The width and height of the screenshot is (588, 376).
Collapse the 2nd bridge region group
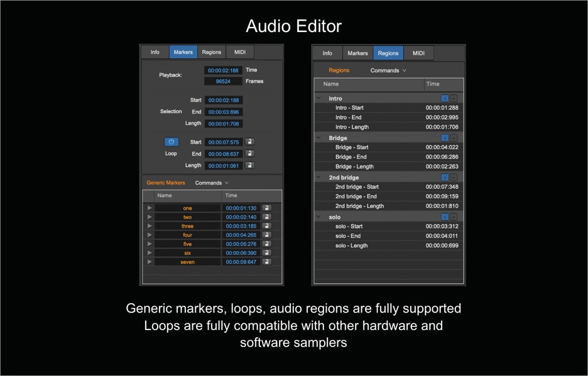[320, 178]
